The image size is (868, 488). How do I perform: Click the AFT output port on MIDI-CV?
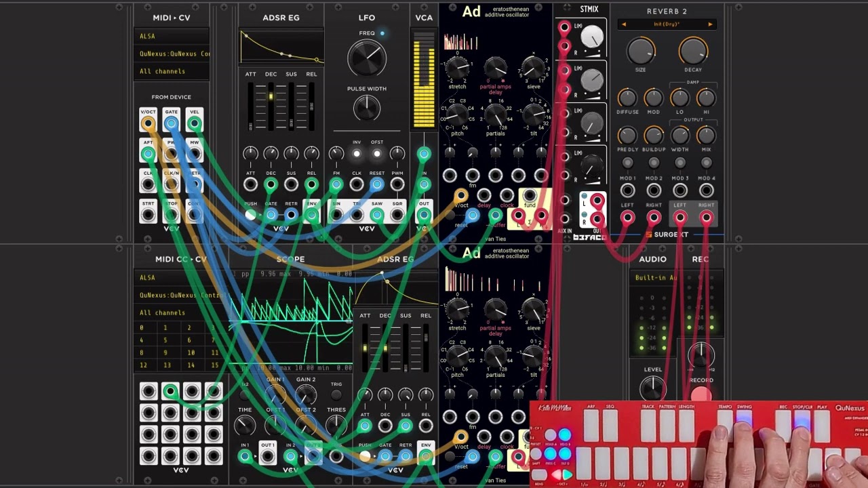tap(148, 154)
